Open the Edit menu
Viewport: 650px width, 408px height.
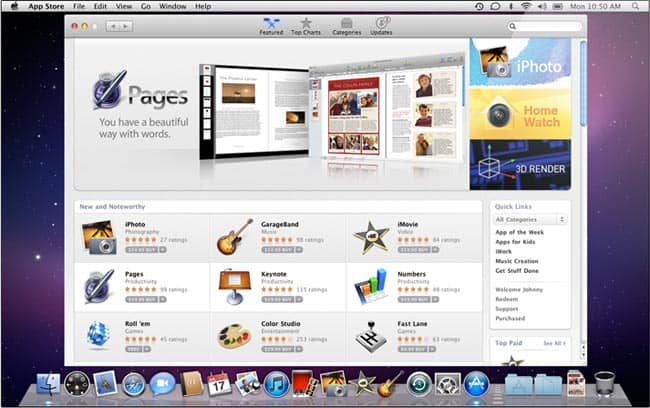pos(100,6)
